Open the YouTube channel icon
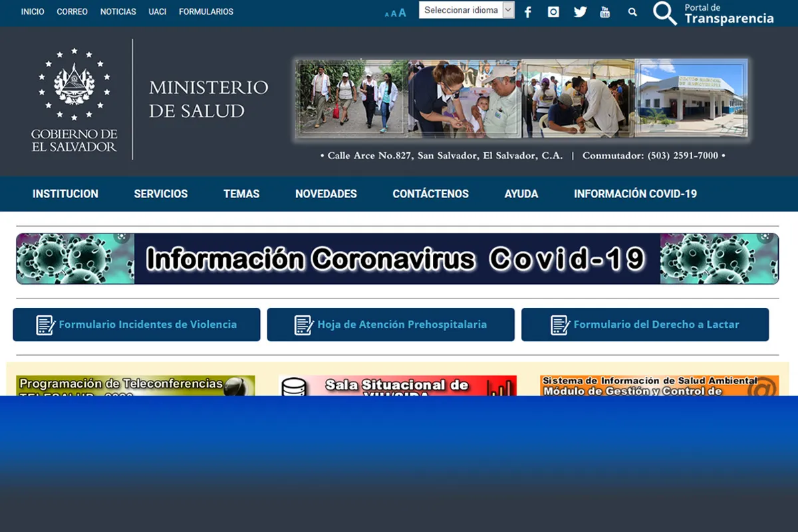 pos(604,12)
